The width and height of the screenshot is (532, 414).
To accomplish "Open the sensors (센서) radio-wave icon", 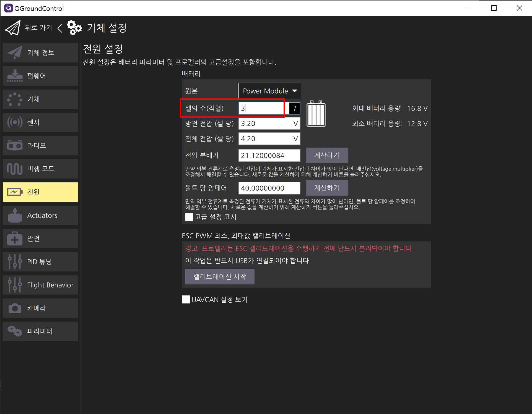I will [x=15, y=122].
